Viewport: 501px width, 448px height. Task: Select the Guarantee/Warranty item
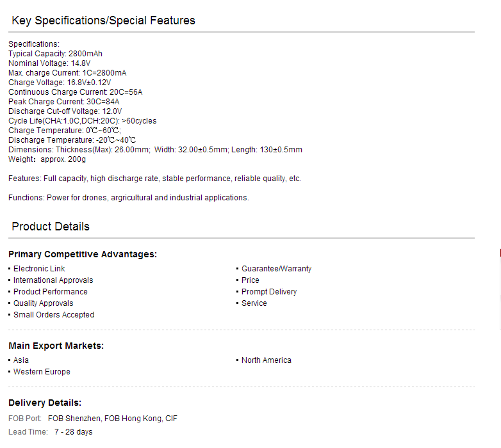pos(276,269)
